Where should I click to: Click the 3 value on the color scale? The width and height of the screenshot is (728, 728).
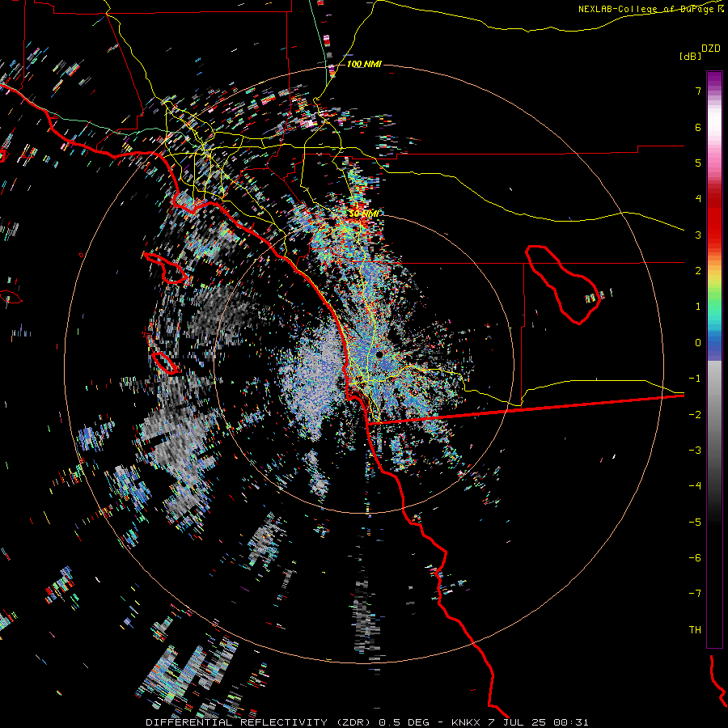(698, 235)
